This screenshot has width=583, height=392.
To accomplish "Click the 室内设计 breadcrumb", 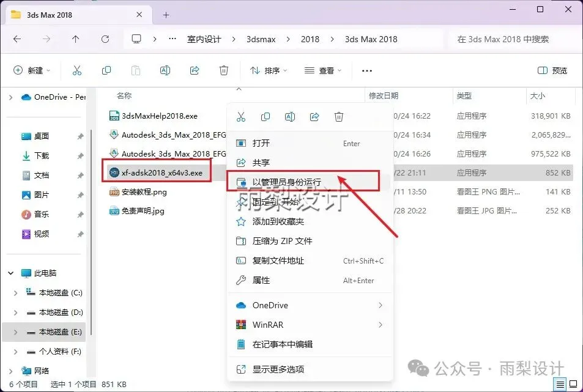I will tap(204, 39).
